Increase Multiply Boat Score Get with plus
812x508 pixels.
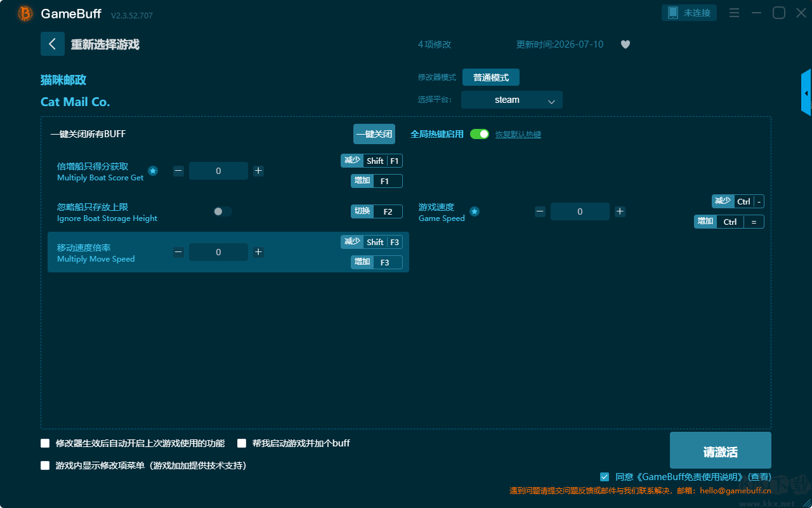[x=258, y=171]
